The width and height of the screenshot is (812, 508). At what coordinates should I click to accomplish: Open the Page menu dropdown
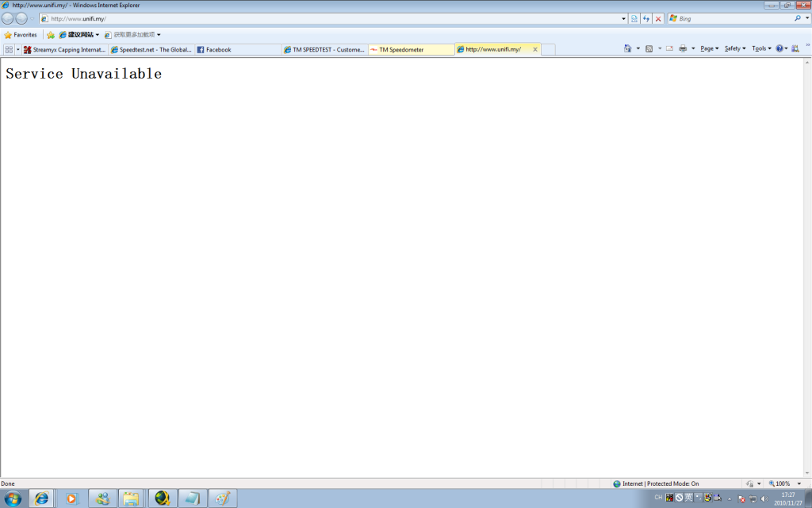[x=709, y=48]
